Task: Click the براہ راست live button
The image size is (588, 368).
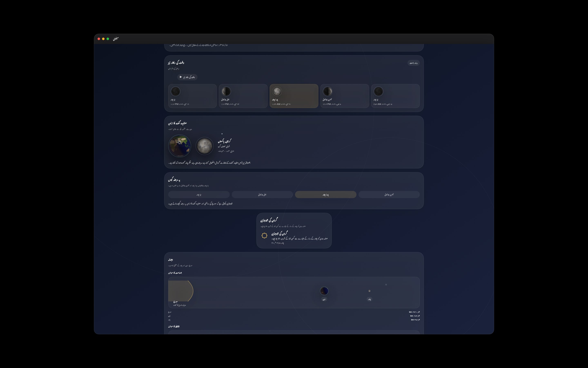Action: pos(413,63)
